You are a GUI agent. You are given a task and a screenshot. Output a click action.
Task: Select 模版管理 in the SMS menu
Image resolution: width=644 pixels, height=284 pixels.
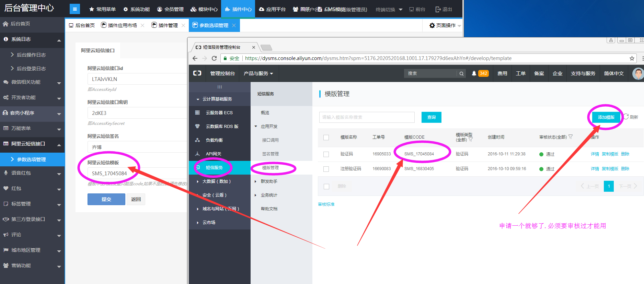pos(271,168)
